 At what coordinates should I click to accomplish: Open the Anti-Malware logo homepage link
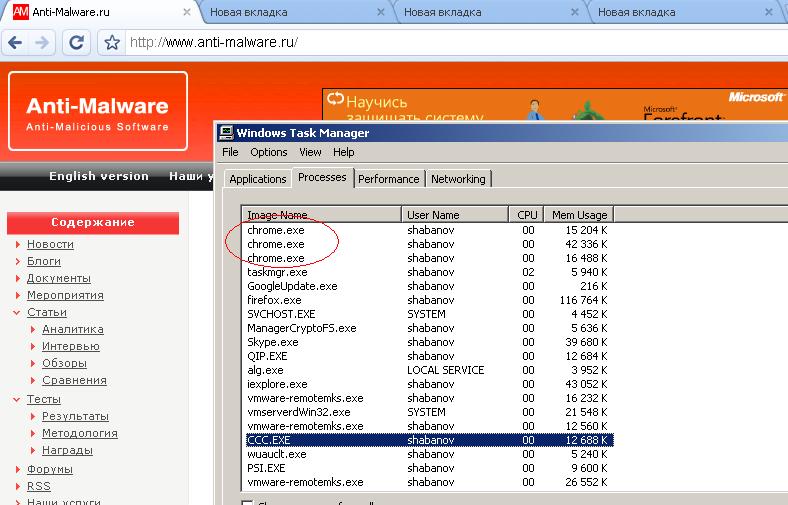point(98,111)
